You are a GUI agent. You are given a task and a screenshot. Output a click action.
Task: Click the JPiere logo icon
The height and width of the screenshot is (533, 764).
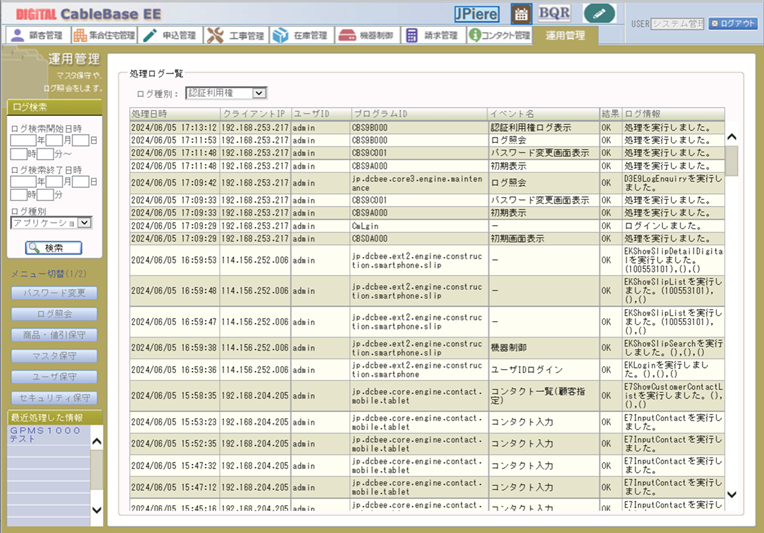click(x=477, y=14)
